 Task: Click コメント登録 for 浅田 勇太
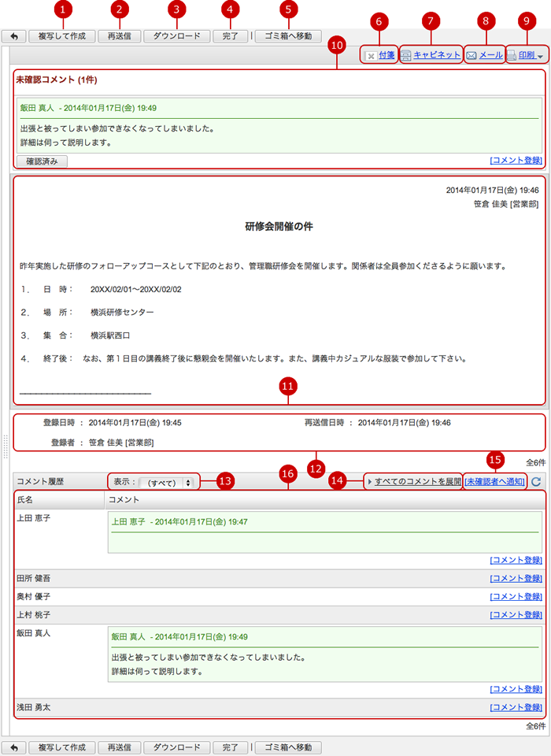516,708
